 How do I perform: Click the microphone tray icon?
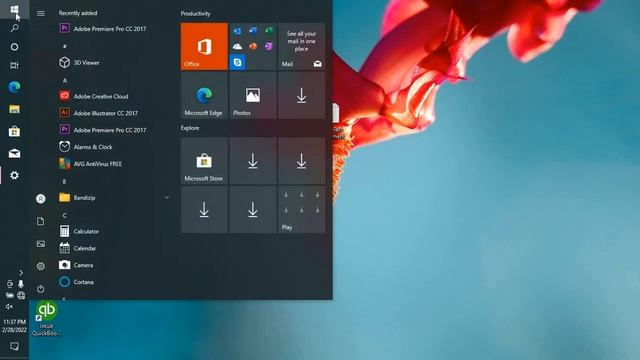click(21, 284)
